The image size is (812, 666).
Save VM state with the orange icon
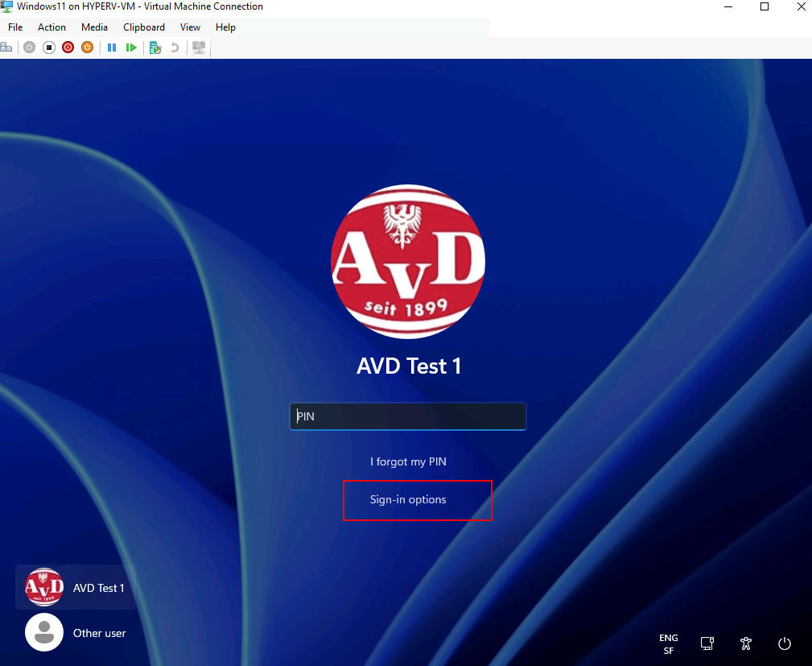88,48
